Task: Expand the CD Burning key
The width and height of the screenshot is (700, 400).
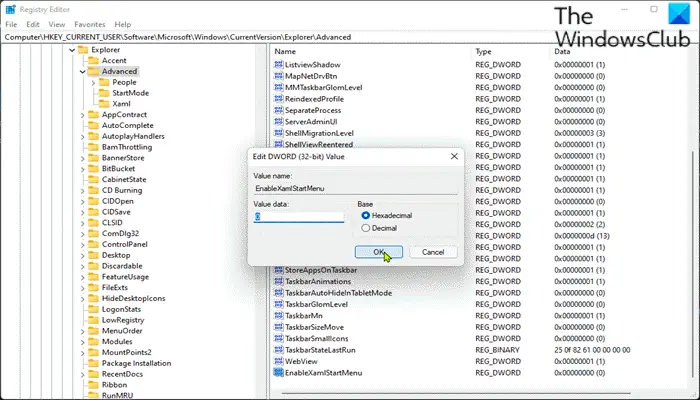Action: coord(83,191)
